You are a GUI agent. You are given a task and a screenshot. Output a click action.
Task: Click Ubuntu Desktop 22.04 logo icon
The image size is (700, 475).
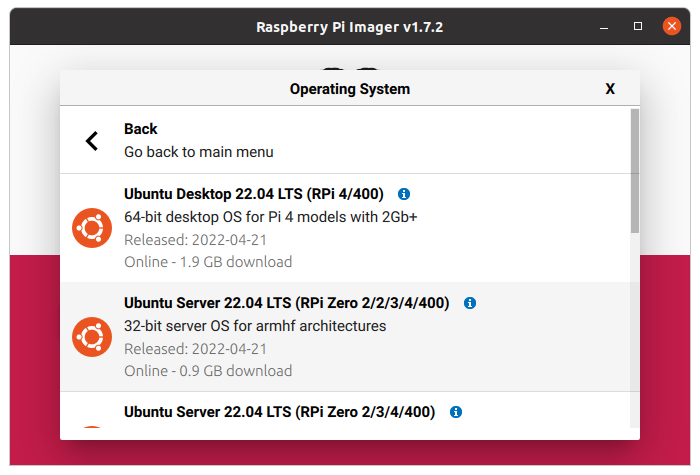click(x=92, y=229)
